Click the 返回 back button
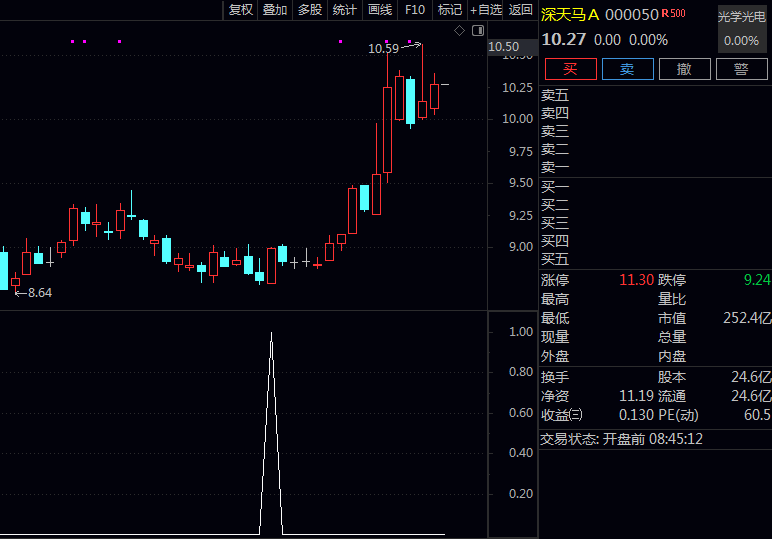Image resolution: width=772 pixels, height=539 pixels. pos(520,10)
